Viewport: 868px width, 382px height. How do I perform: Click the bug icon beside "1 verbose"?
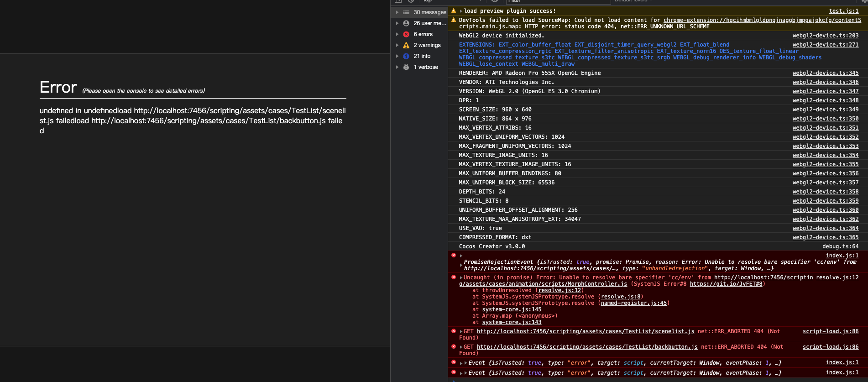click(406, 67)
